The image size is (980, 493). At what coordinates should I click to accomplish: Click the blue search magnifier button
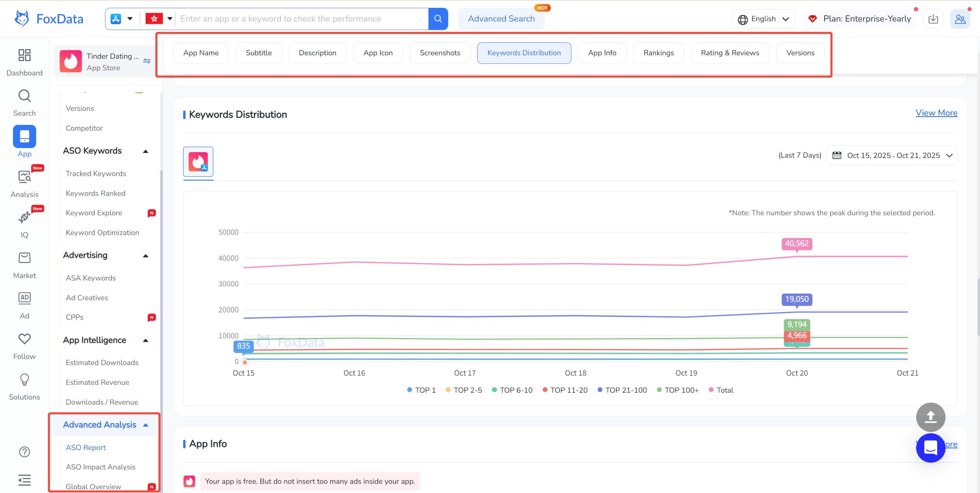point(438,19)
